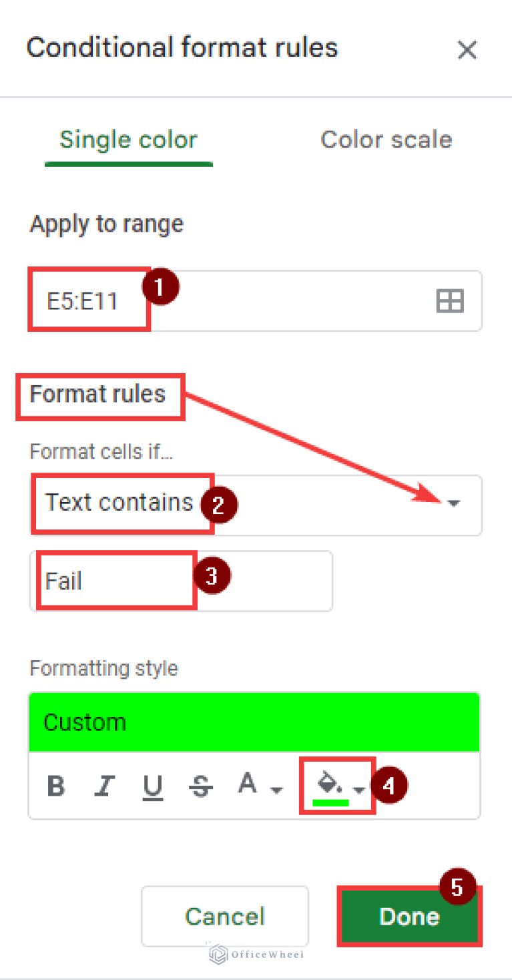Viewport: 512px width, 980px height.
Task: Select the Single color tab
Action: 128,140
